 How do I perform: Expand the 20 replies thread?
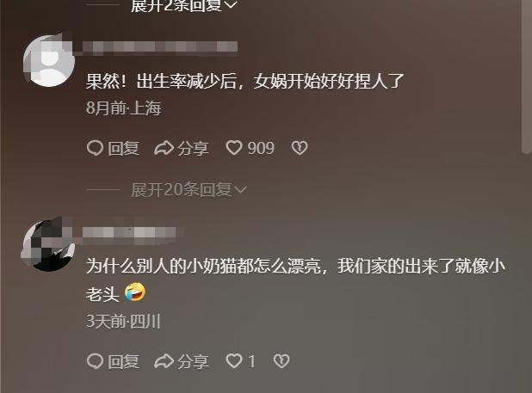coord(189,190)
